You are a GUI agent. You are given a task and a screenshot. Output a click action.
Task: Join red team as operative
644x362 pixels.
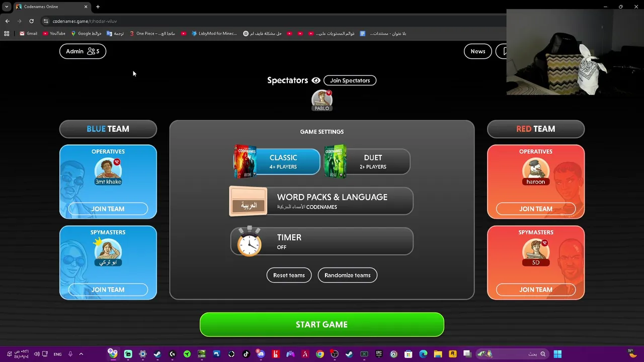point(535,209)
